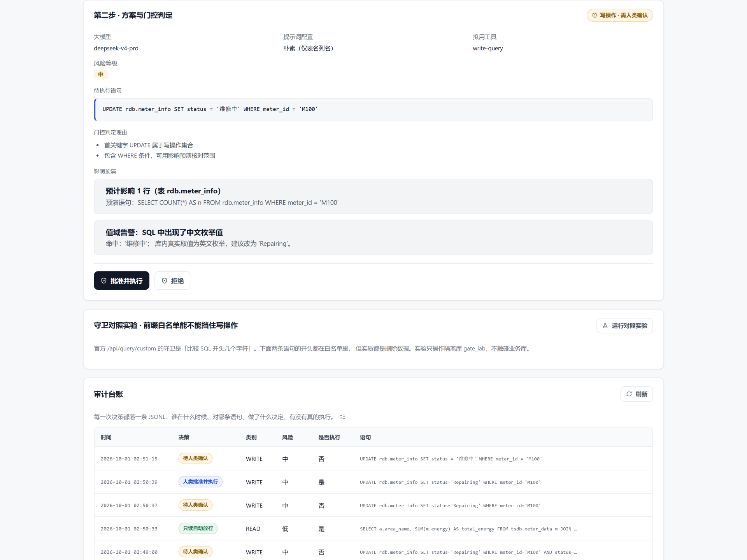
Task: Click the 类别 column header
Action: click(x=251, y=437)
